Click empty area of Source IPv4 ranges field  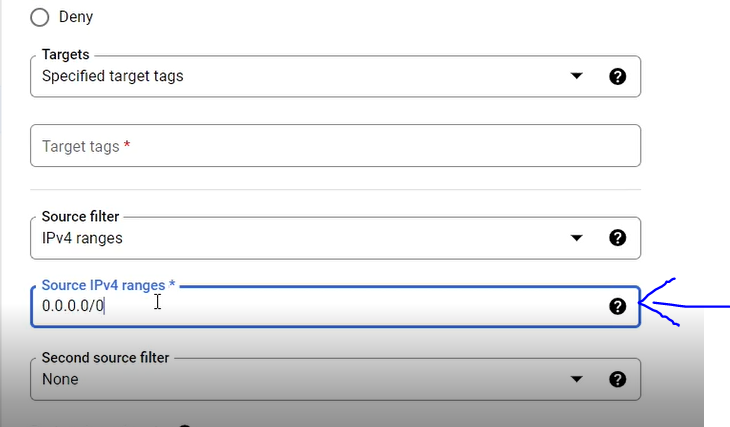354,306
